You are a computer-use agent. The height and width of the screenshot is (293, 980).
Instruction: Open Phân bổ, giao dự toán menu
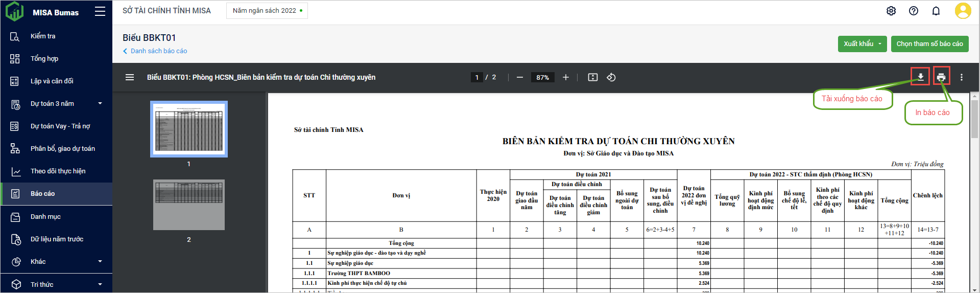[62, 149]
